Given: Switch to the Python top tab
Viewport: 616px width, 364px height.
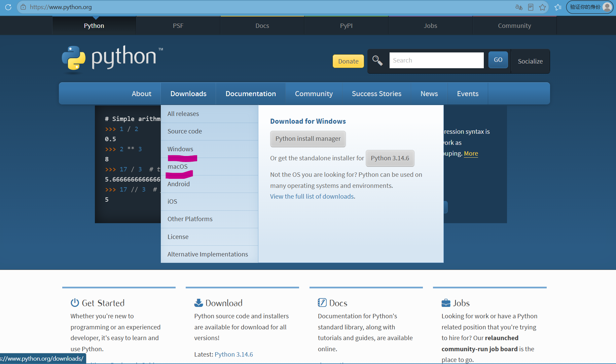Looking at the screenshot, I should pos(94,26).
